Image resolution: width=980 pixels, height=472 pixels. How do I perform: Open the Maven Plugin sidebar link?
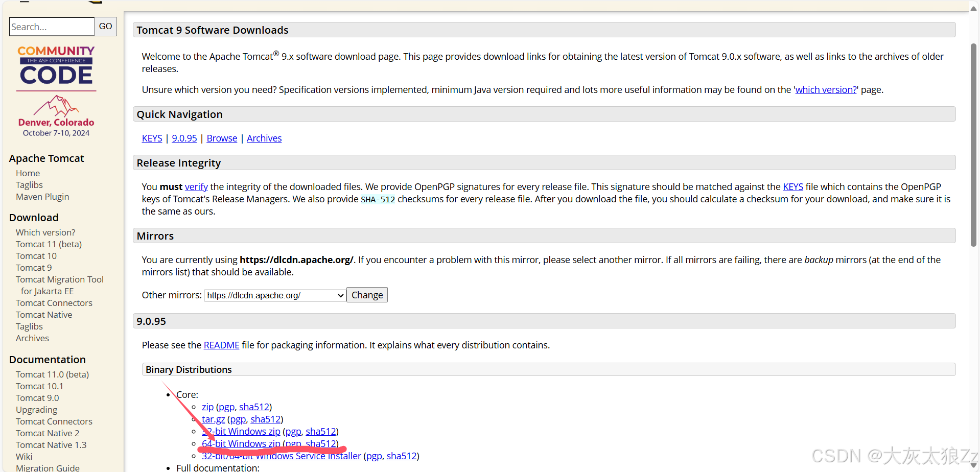(x=42, y=197)
